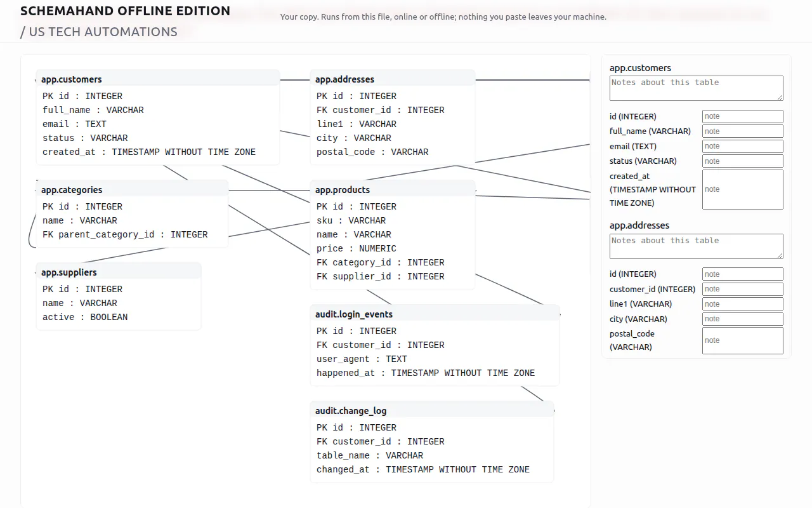Click 'table_name : VARCHAR' row in audit.change_log
Viewport: 812px width, 508px height.
pyautogui.click(x=370, y=455)
